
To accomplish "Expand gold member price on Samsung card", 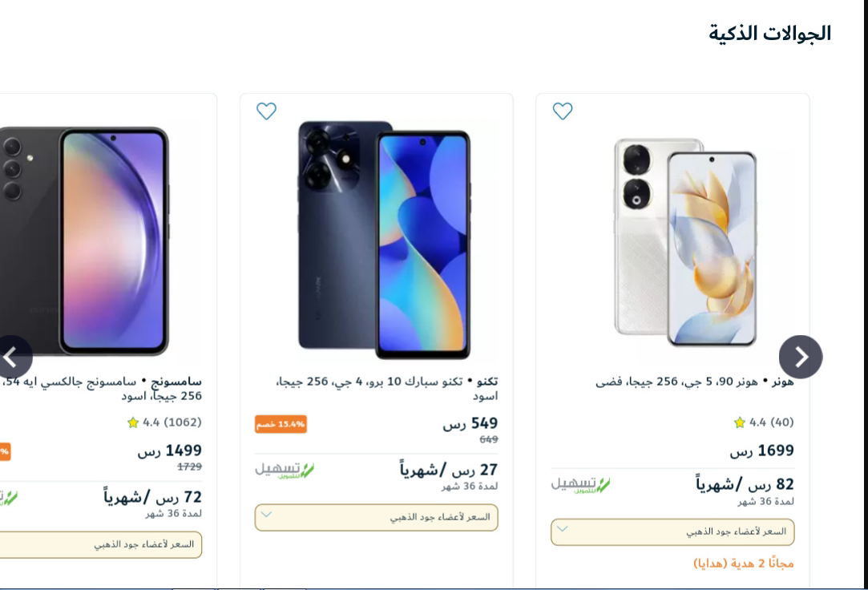I will pyautogui.click(x=101, y=544).
